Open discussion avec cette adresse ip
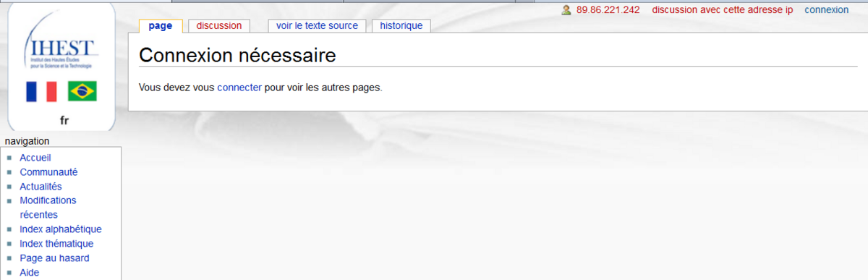 pos(723,10)
